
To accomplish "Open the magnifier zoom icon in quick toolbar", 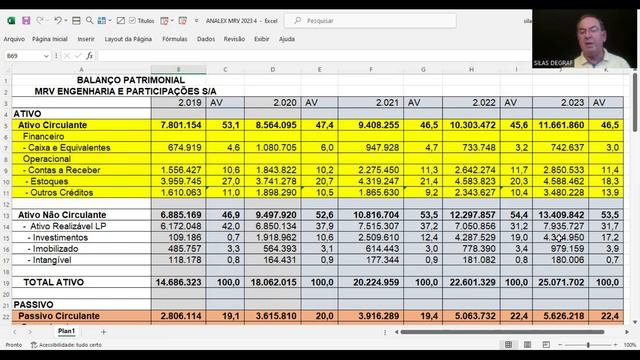I will 89,20.
